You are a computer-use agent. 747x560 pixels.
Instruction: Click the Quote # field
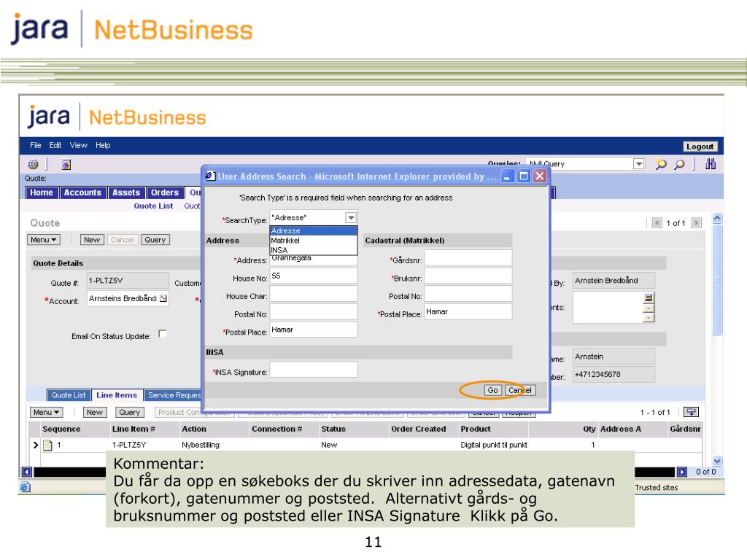click(128, 281)
